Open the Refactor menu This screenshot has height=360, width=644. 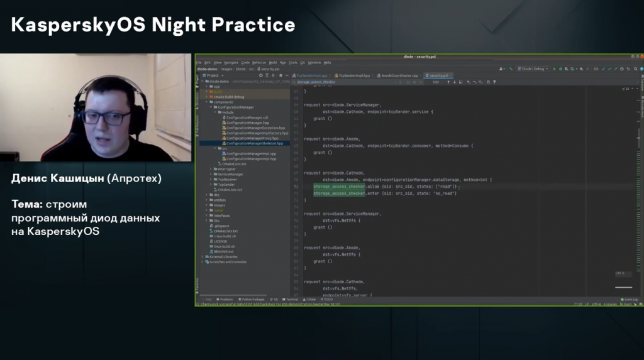259,63
